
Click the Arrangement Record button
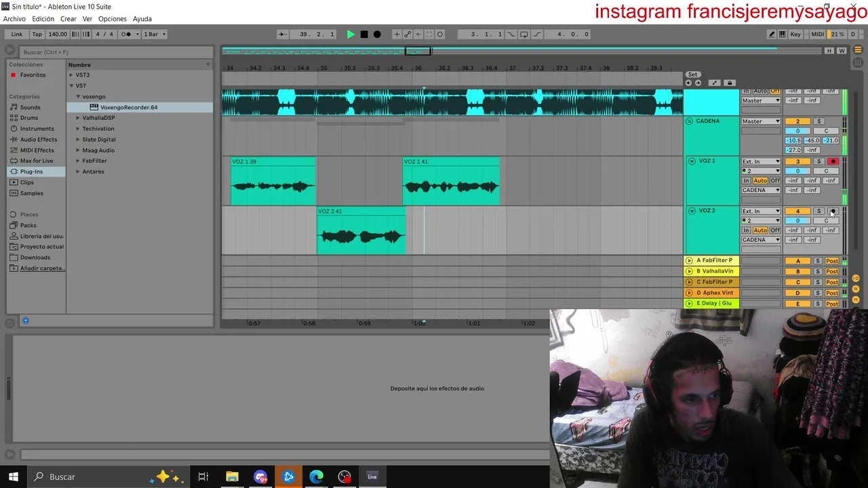pyautogui.click(x=377, y=34)
